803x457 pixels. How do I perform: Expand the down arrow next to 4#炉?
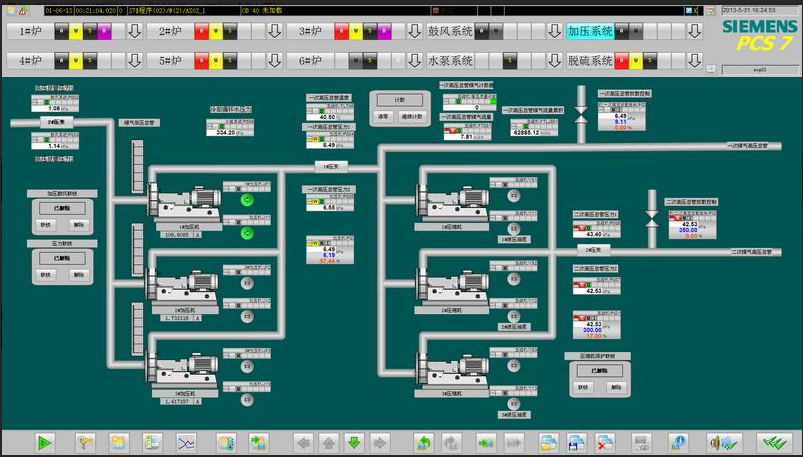pos(135,61)
